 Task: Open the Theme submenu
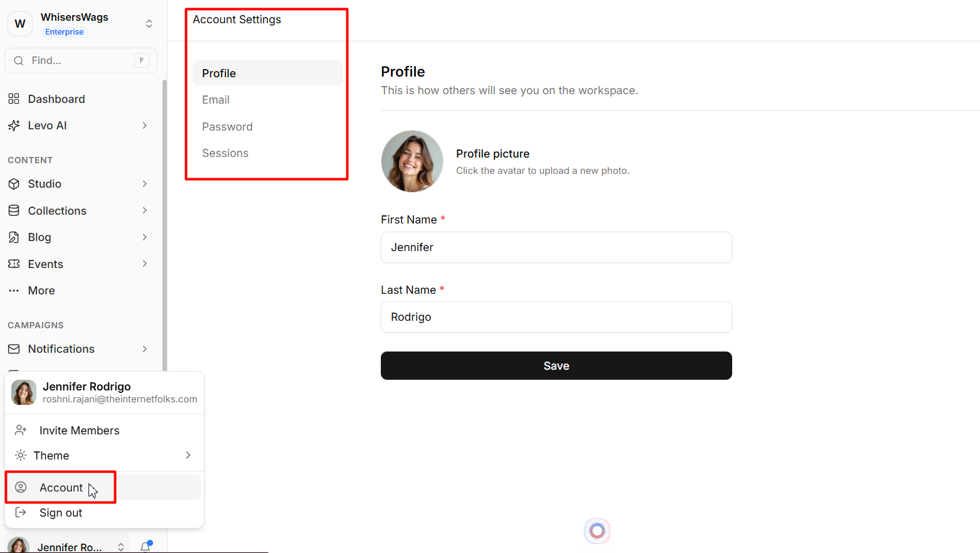tap(104, 456)
